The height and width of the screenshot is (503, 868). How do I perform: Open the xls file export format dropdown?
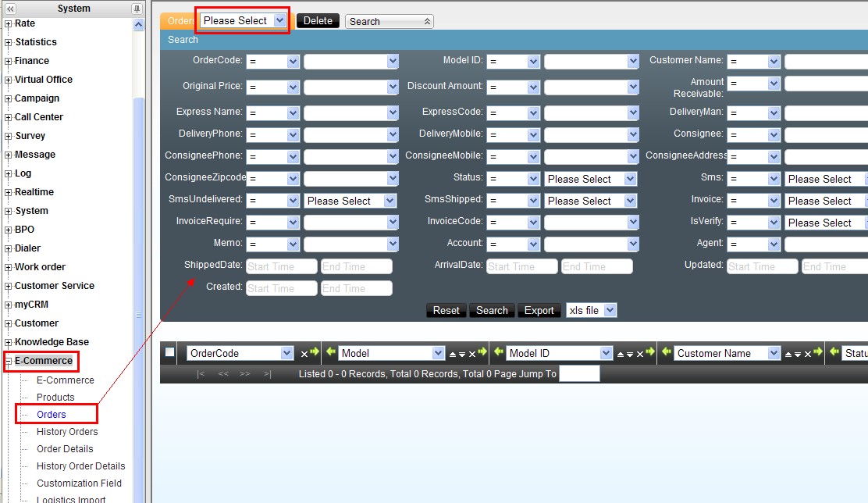click(591, 310)
